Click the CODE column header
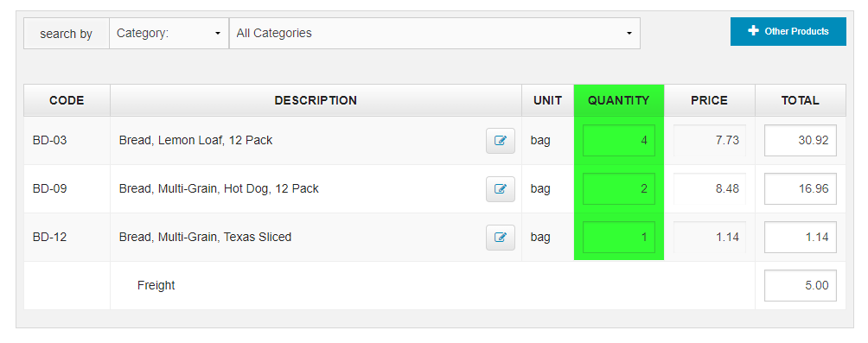This screenshot has width=868, height=343. [67, 101]
